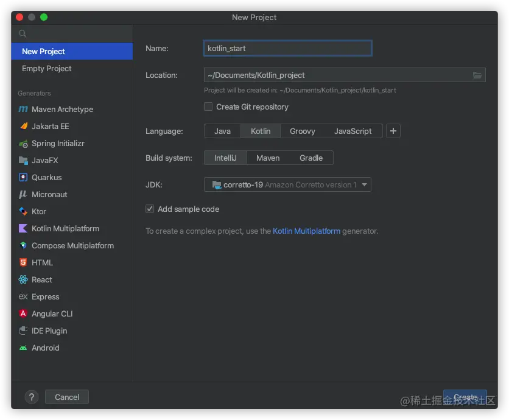Click the Spring Initializr leaf icon
This screenshot has width=509, height=420.
[23, 144]
